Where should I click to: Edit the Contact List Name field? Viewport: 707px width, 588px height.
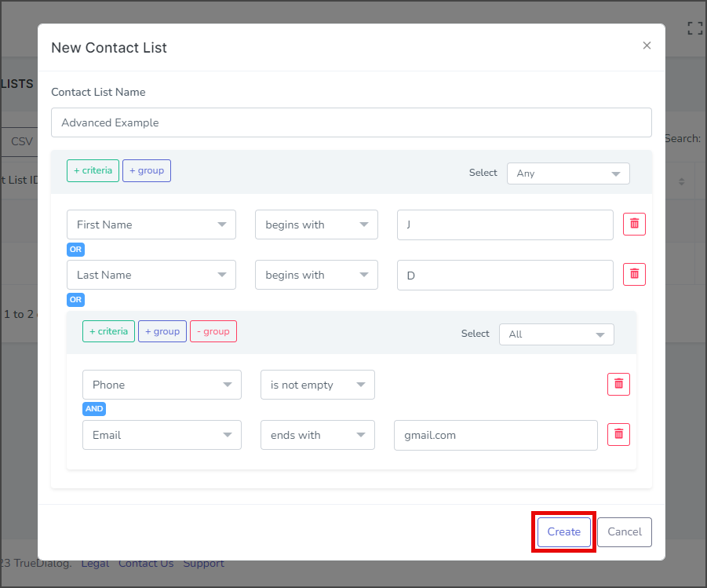coord(352,122)
